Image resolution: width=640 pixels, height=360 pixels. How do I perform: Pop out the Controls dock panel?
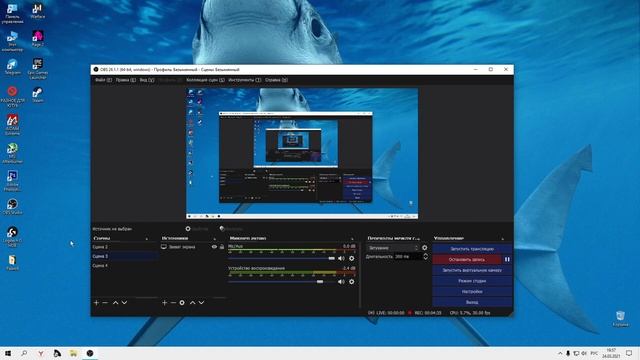pos(502,238)
